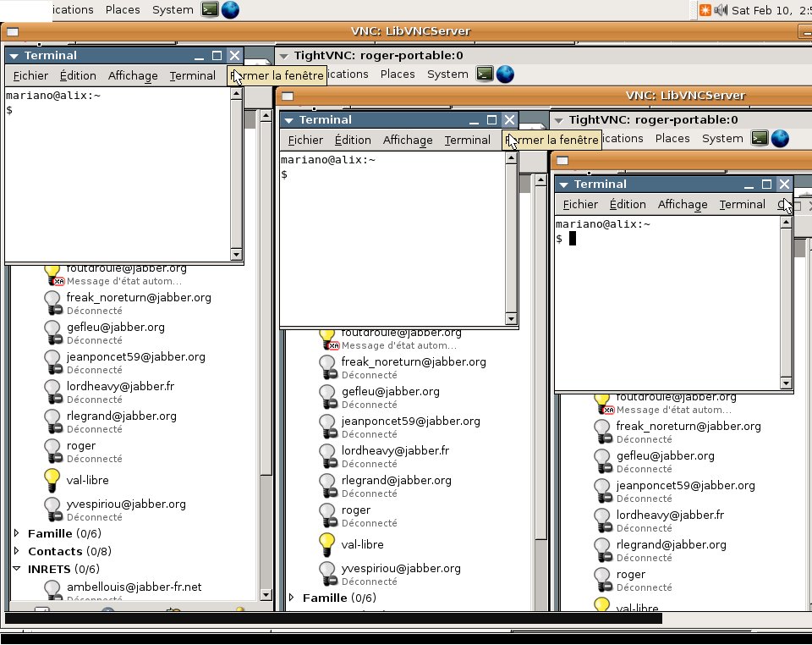Open web browser globe in outermost top panel

(x=230, y=10)
